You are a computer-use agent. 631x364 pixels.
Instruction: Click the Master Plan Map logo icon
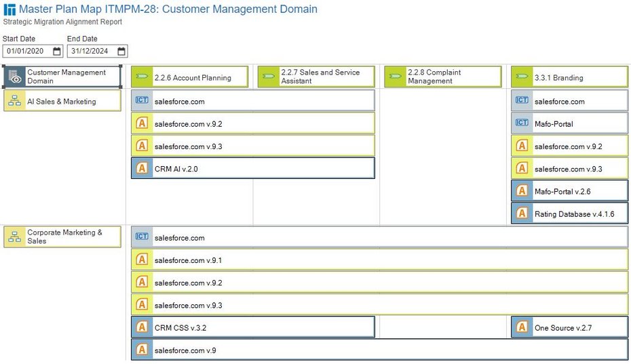point(9,9)
